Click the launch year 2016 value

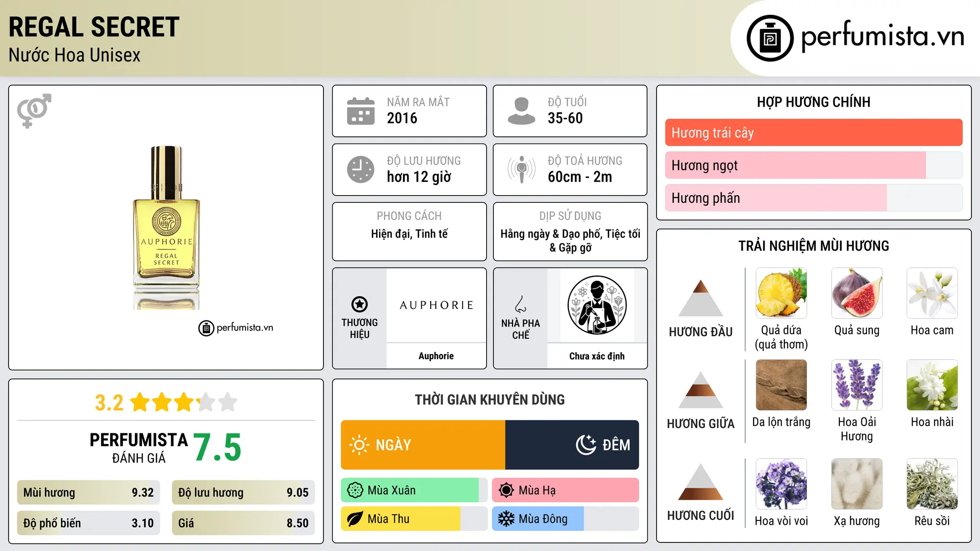[x=402, y=118]
